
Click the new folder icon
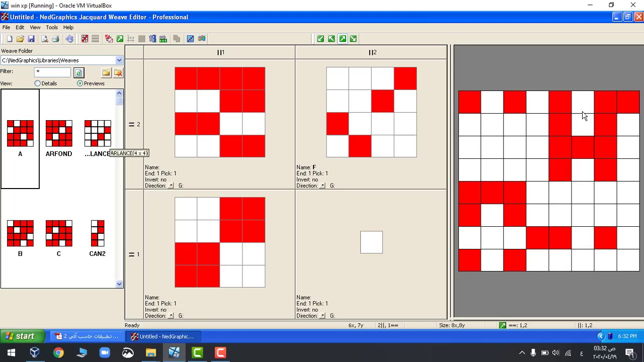tap(106, 73)
